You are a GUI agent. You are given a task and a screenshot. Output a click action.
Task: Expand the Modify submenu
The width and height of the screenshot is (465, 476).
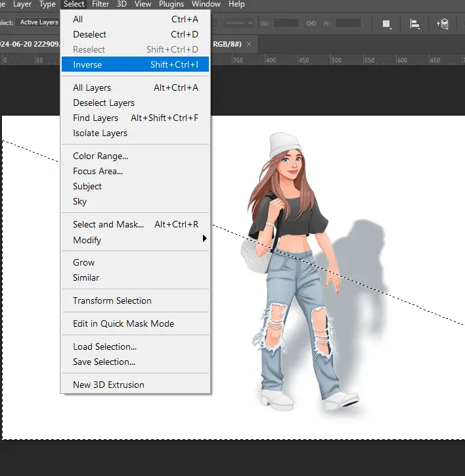(135, 240)
